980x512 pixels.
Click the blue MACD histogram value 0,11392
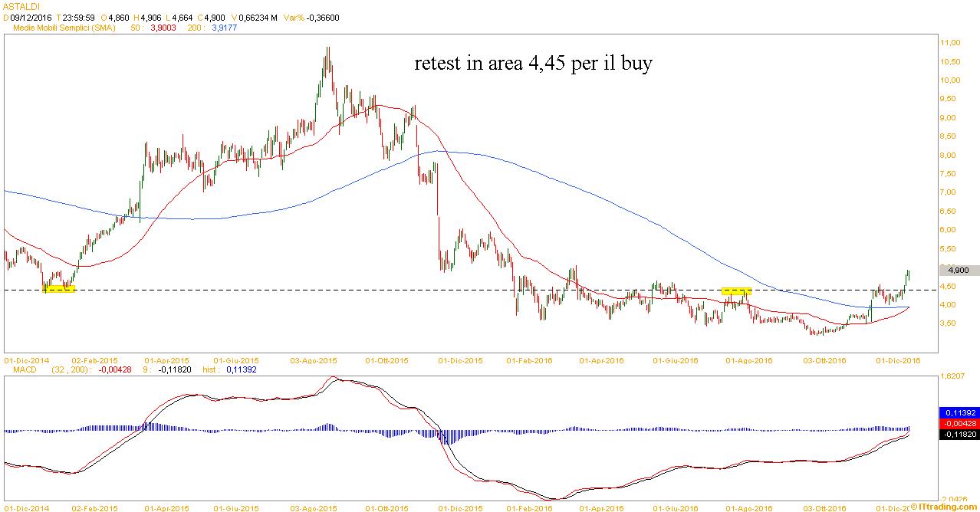(959, 412)
